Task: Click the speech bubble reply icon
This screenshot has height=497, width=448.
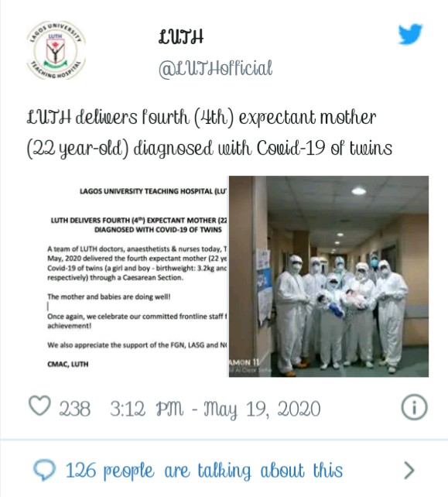Action: 44,469
